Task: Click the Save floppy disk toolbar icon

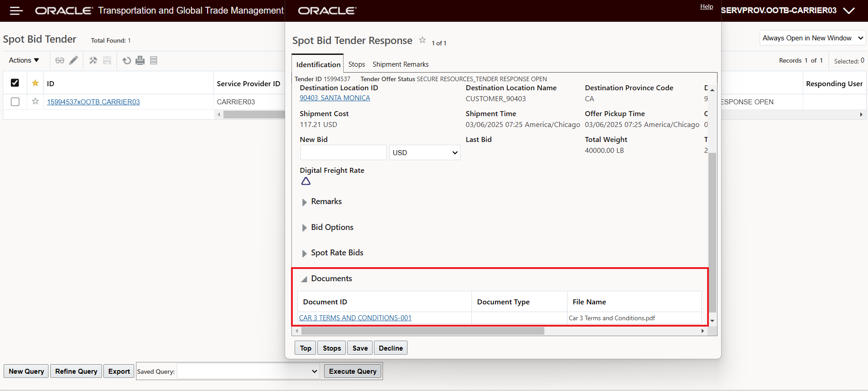Action: point(107,60)
